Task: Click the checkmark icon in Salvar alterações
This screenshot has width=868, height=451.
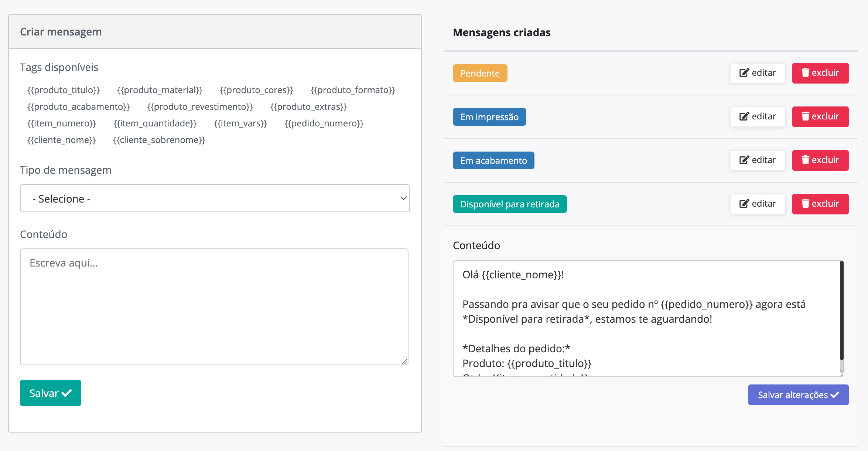Action: (835, 395)
